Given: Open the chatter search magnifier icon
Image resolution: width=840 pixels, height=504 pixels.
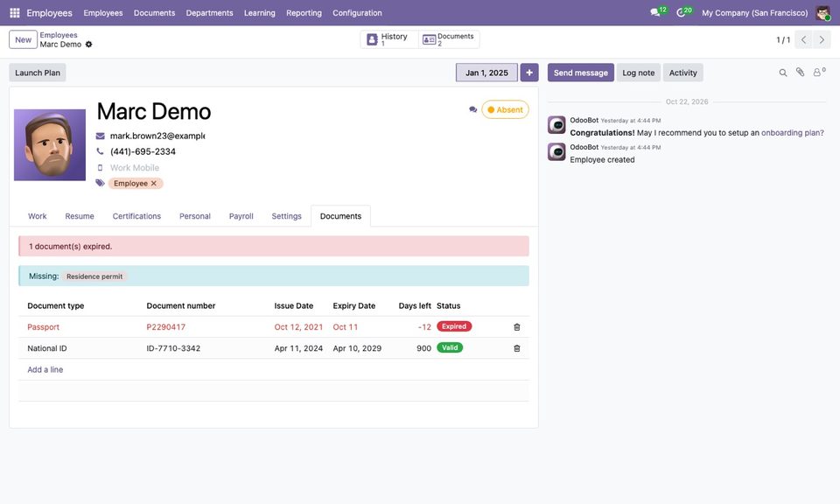Looking at the screenshot, I should [x=782, y=73].
